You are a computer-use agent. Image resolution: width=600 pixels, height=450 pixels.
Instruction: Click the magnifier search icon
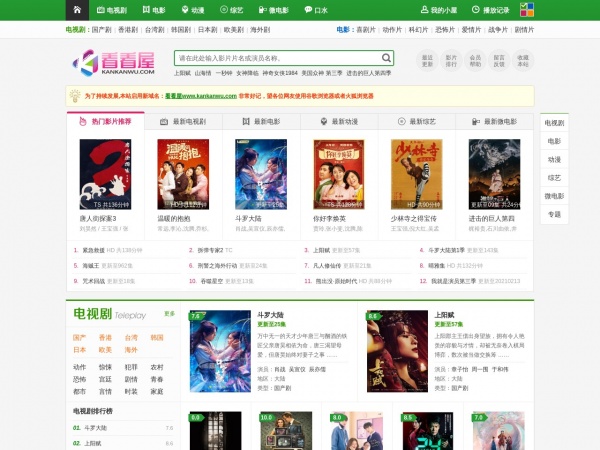tap(386, 58)
